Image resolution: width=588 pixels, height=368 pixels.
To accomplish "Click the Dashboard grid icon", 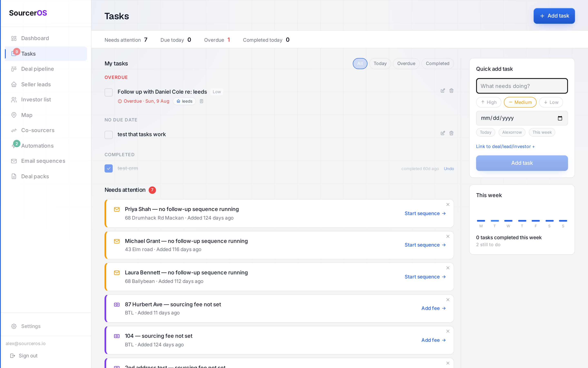I will (x=14, y=38).
